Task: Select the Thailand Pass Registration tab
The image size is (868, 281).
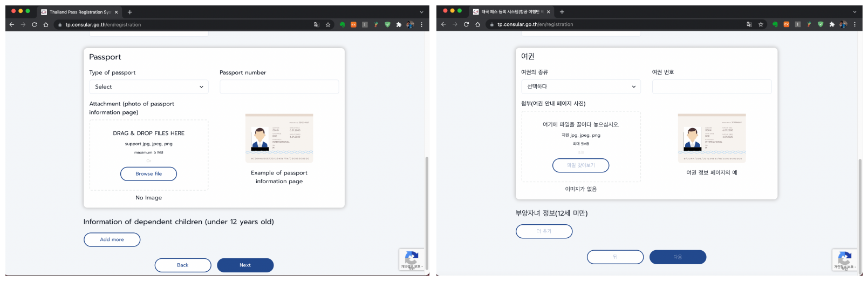Action: pyautogui.click(x=80, y=12)
